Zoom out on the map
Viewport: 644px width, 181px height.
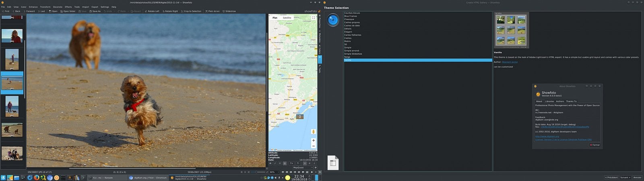click(313, 146)
